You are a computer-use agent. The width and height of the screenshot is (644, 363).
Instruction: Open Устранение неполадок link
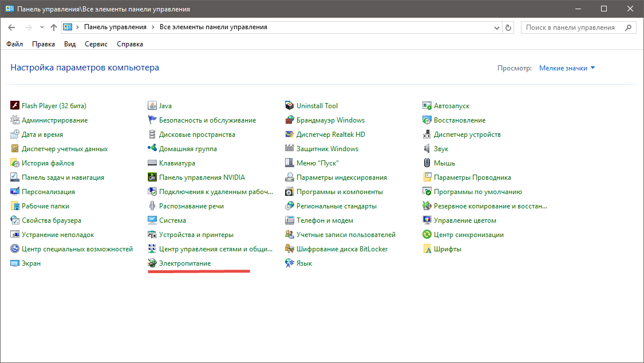[x=58, y=235]
